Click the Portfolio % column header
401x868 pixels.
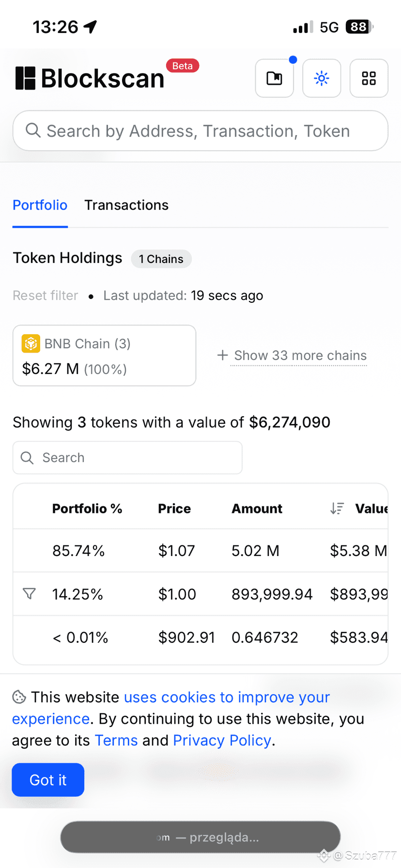tap(87, 509)
